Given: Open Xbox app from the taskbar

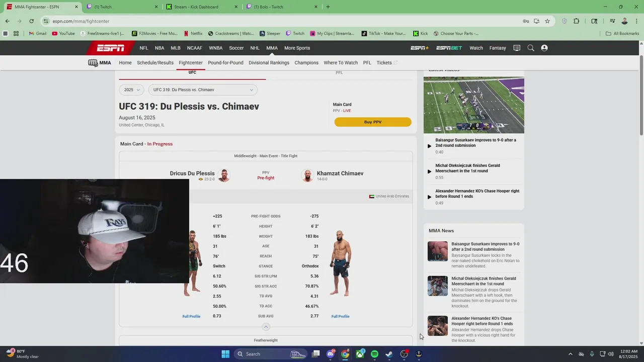Looking at the screenshot, I should pos(360,354).
